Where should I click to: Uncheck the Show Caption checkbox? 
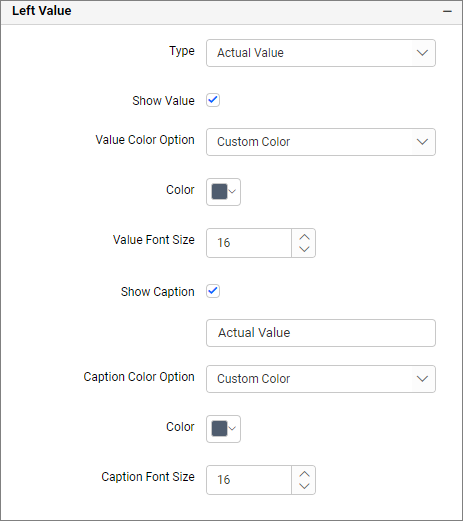(213, 291)
